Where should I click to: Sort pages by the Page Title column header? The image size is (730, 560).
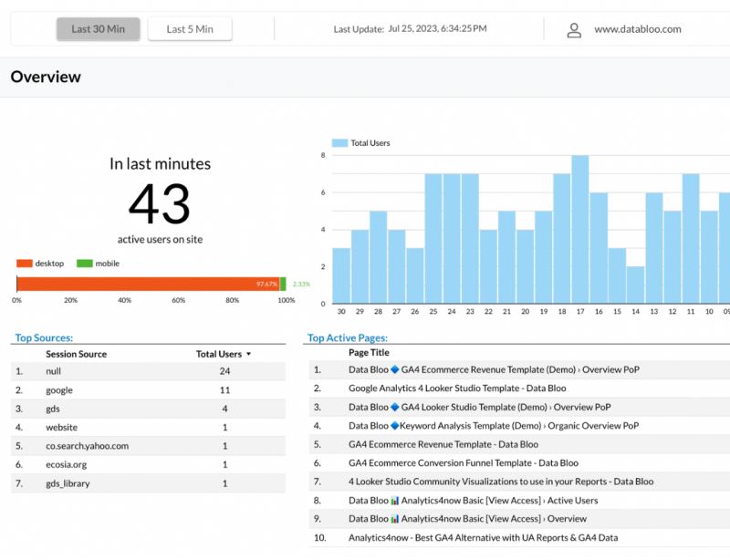pos(367,351)
